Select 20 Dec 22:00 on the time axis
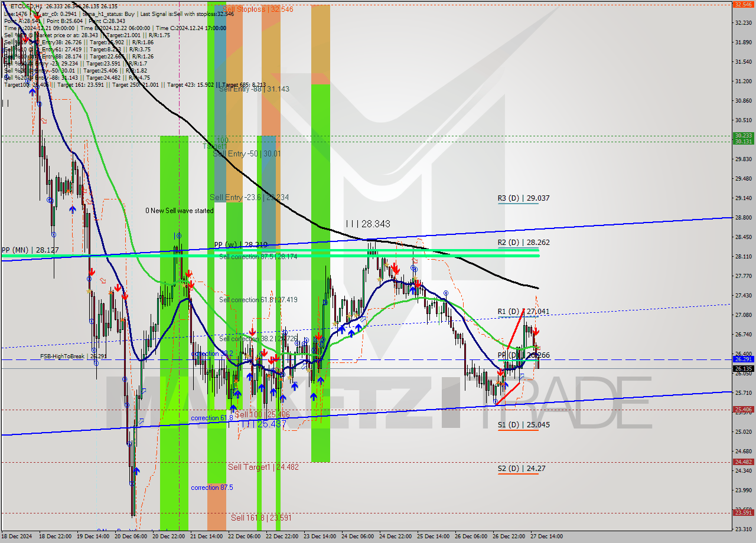 [167, 537]
